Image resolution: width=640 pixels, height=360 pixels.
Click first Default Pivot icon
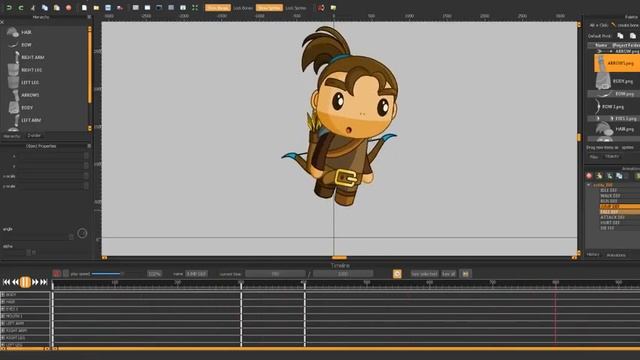[x=620, y=36]
